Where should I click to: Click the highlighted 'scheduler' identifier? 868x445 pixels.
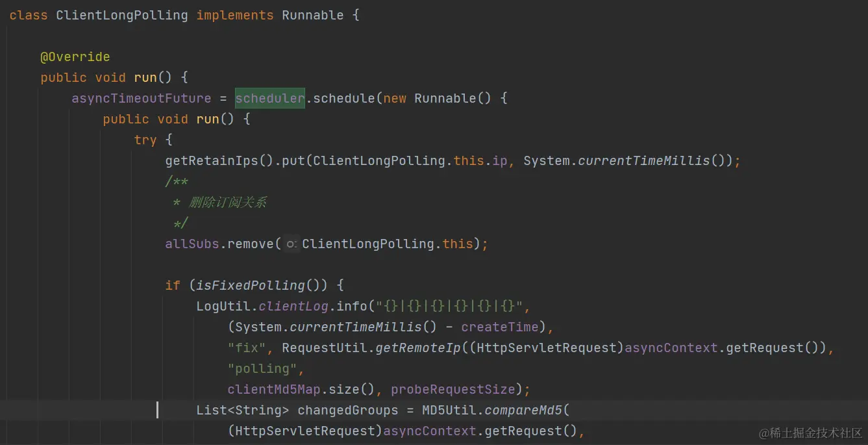coord(270,98)
